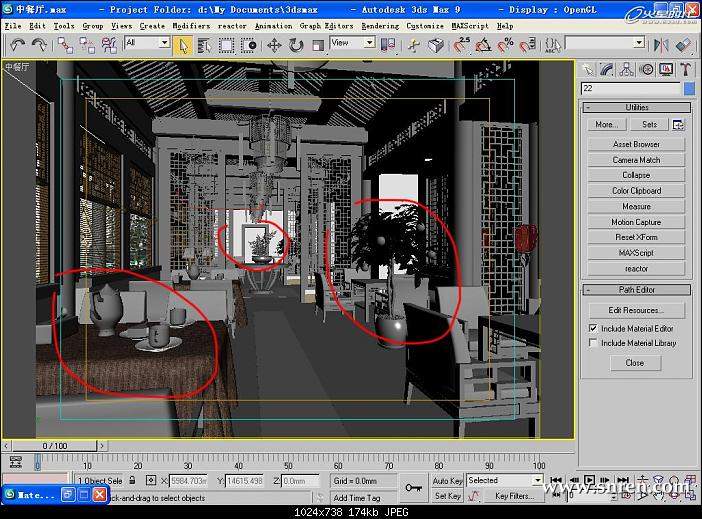This screenshot has height=519, width=702.
Task: Activate the Select and Move tool
Action: (274, 45)
